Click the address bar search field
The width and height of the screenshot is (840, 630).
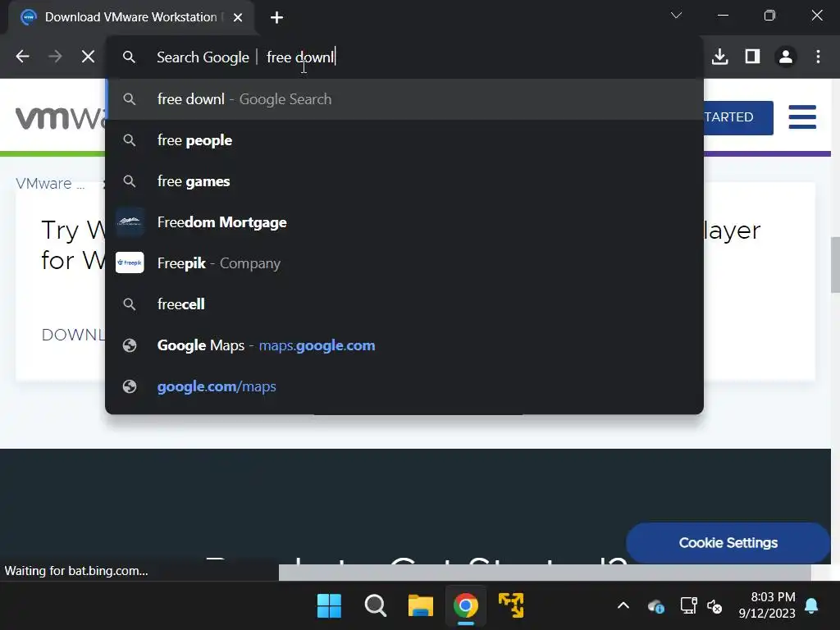click(x=404, y=57)
